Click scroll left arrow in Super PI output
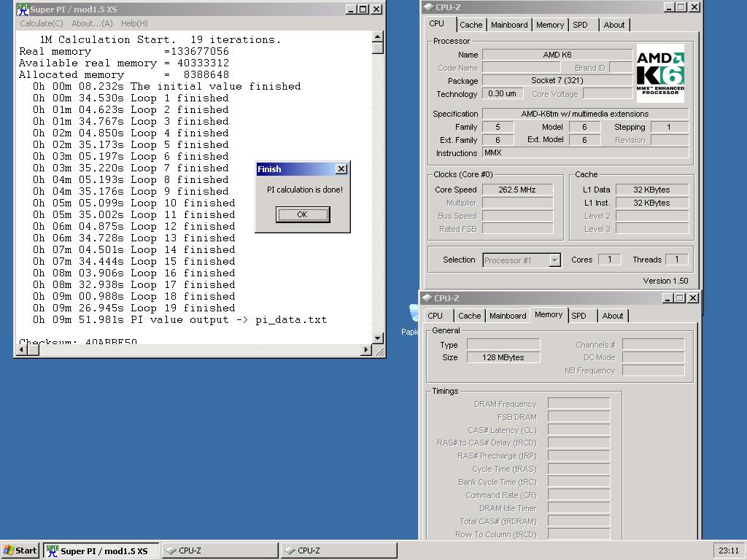The width and height of the screenshot is (747, 560). [21, 349]
